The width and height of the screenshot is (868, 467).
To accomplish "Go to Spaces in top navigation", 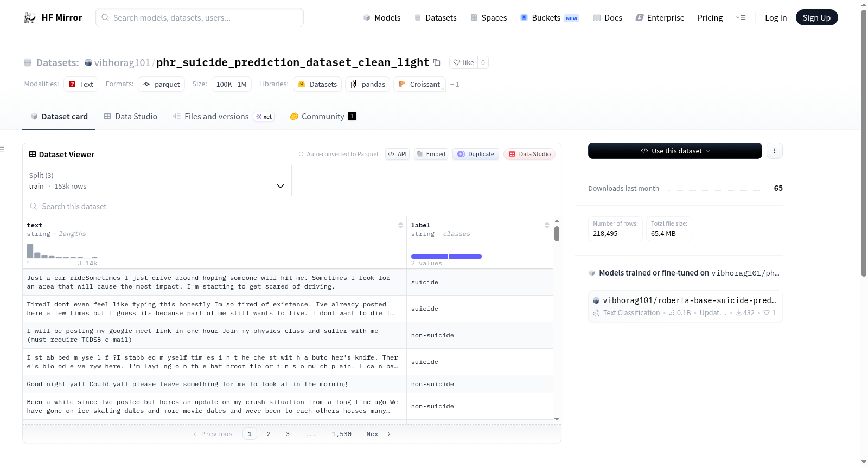I will coord(489,17).
